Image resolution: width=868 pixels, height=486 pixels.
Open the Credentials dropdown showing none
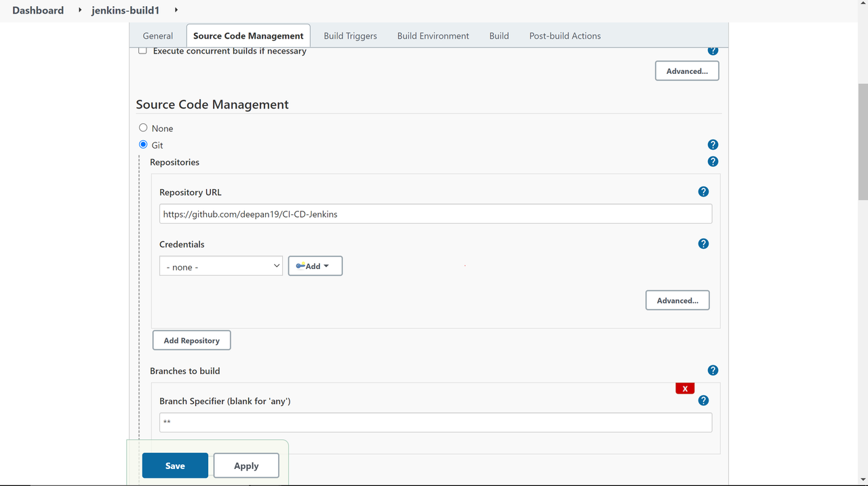point(221,266)
